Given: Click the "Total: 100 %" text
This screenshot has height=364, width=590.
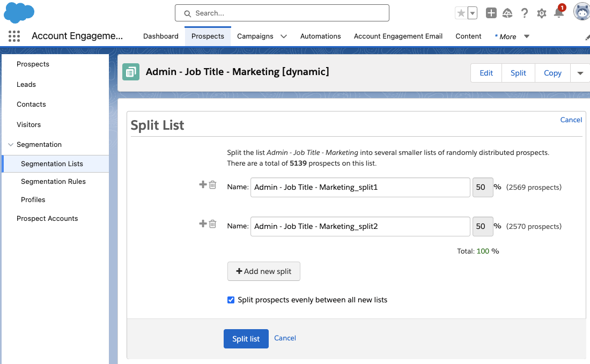Looking at the screenshot, I should coord(478,251).
